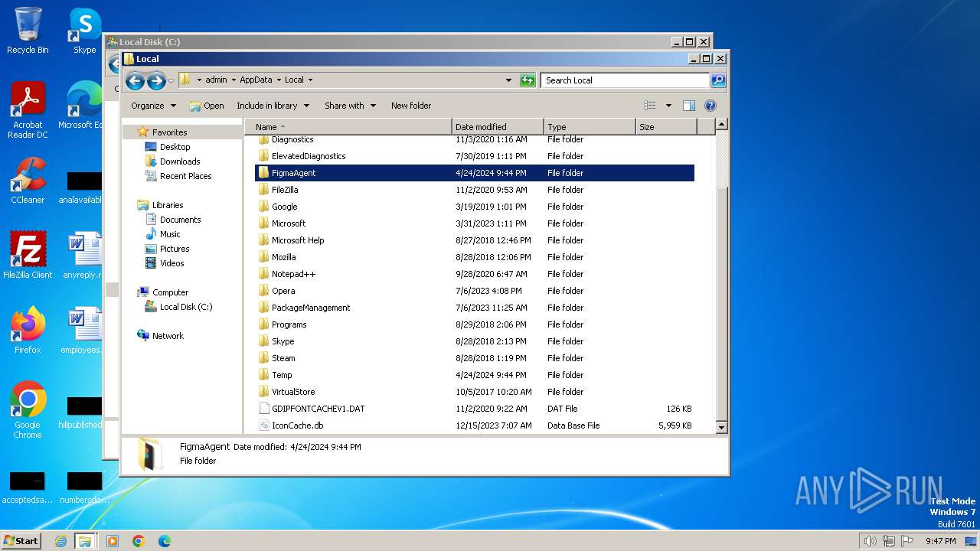980x551 pixels.
Task: Select Documents library
Action: pyautogui.click(x=180, y=220)
